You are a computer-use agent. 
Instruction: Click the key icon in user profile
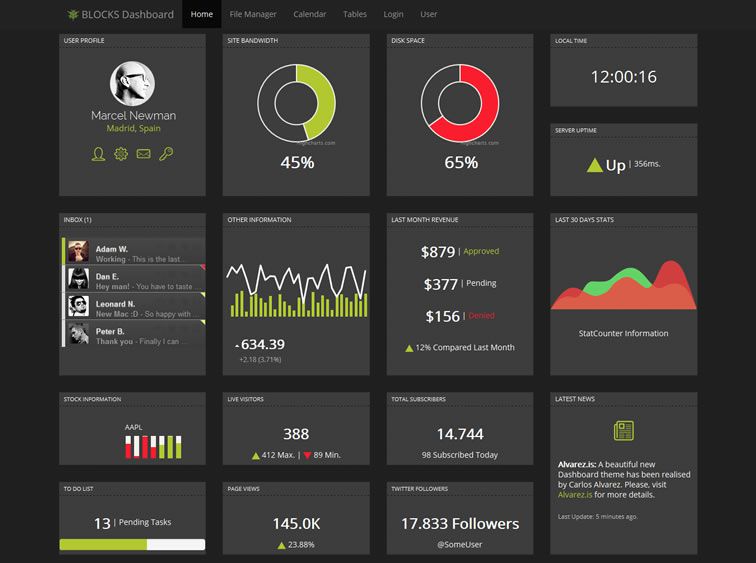point(167,154)
